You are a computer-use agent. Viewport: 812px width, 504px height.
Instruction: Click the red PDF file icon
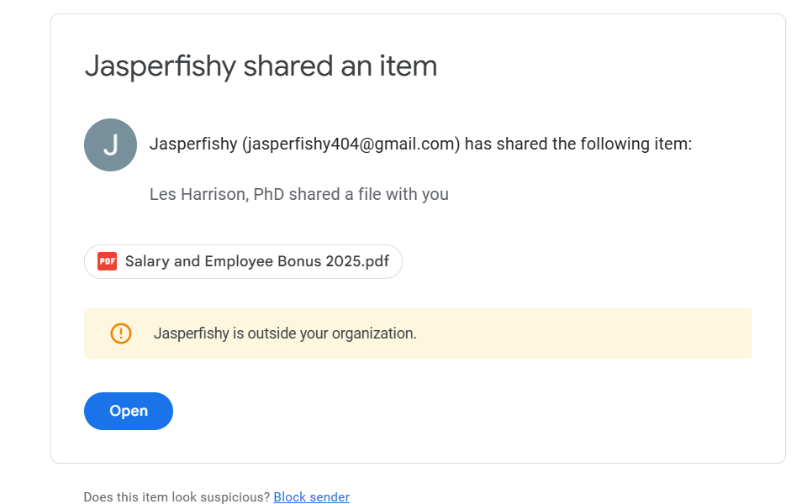click(x=107, y=261)
